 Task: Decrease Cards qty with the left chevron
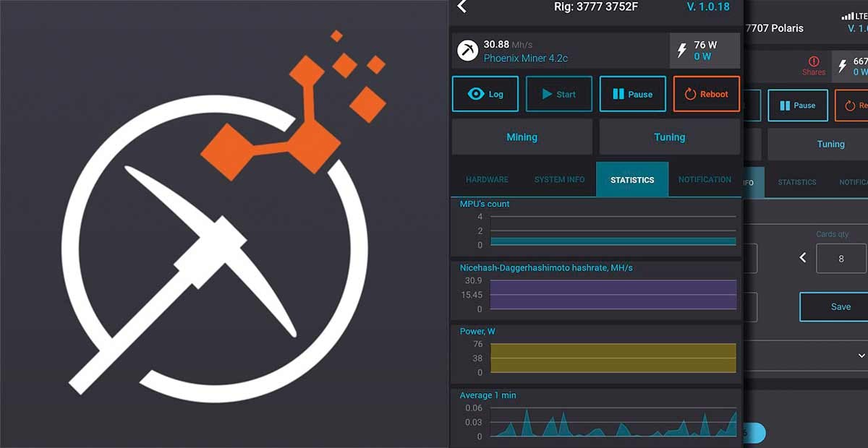pos(803,257)
